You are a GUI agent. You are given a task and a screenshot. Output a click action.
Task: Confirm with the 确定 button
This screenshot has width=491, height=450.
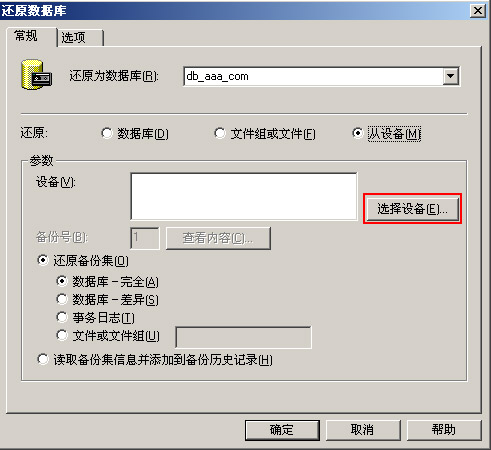point(282,430)
